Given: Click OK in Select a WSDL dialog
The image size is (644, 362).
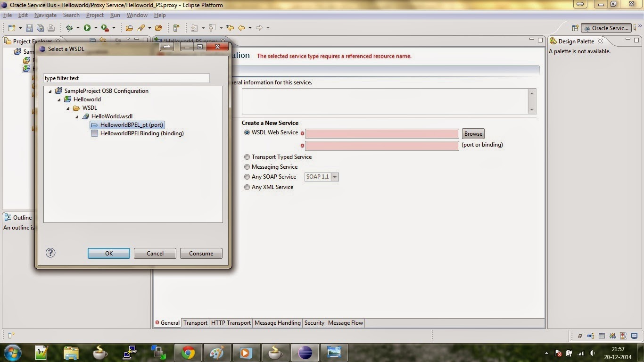Looking at the screenshot, I should point(109,253).
